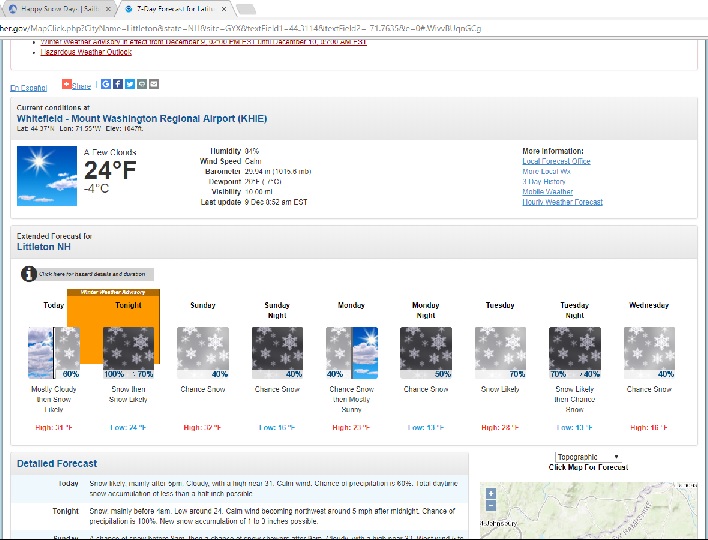Viewport: 708px width, 540px height.
Task: Click the Sunday Night snow icon
Action: click(x=277, y=353)
